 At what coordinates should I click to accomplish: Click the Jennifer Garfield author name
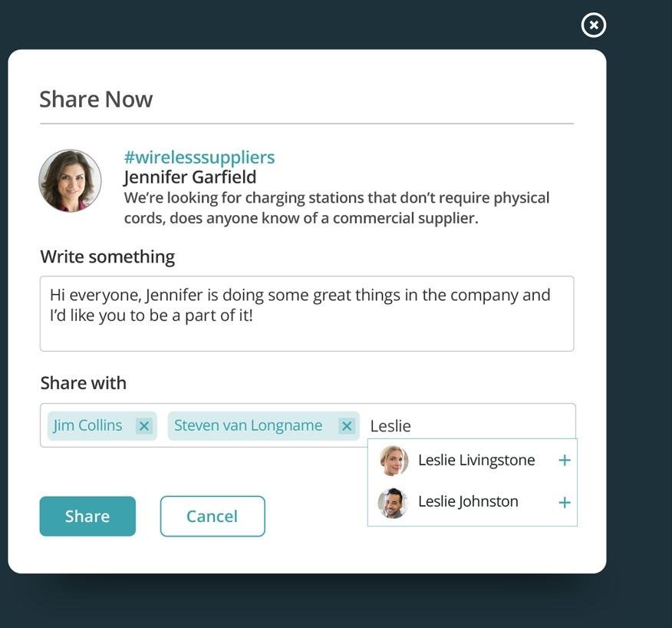coord(190,177)
